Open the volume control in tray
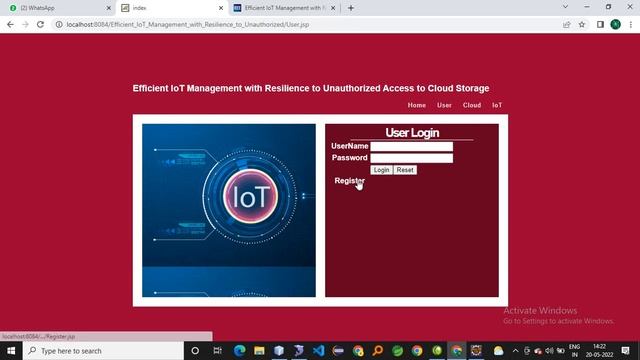The height and width of the screenshot is (360, 640). point(549,351)
